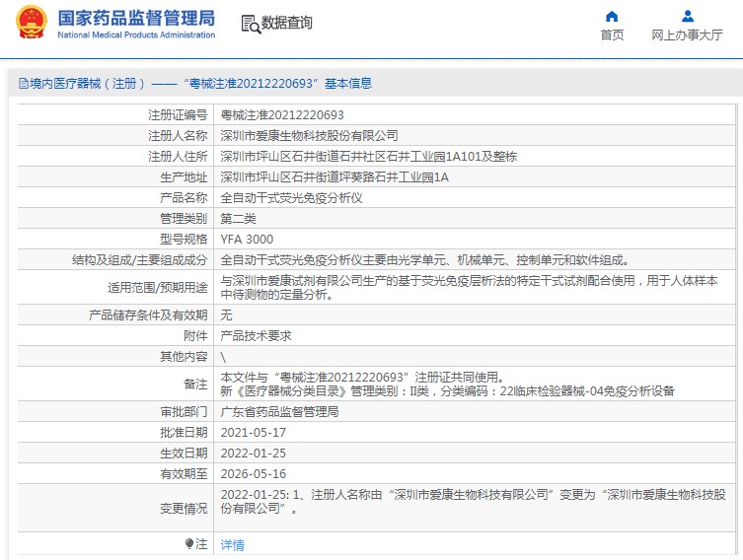Viewport: 743px width, 560px height.
Task: Click 无 storage conditions value
Action: coord(227,315)
